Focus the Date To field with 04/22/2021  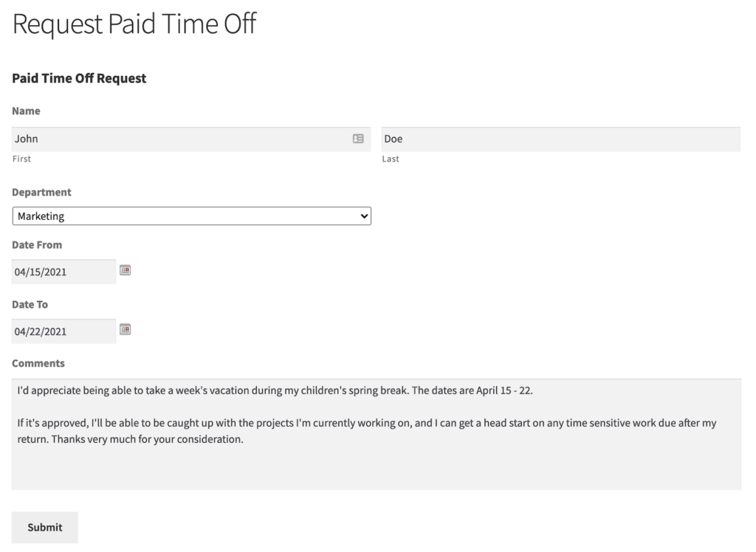click(63, 331)
